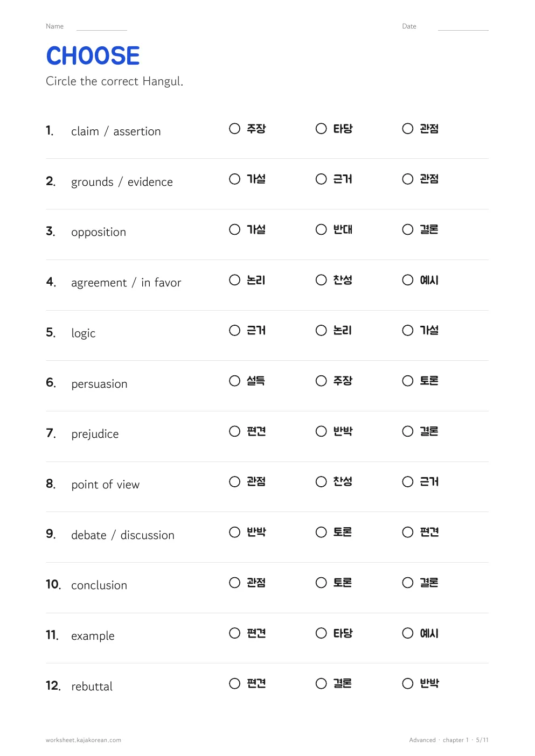
Task: Choose the 반대 circle for opposition
Action: point(321,229)
